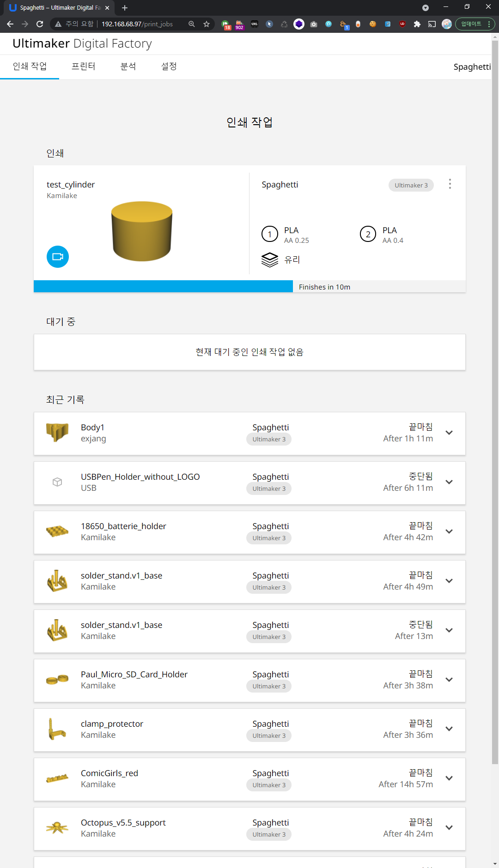499x868 pixels.
Task: Click the camera screenshot extension icon
Action: pos(314,24)
